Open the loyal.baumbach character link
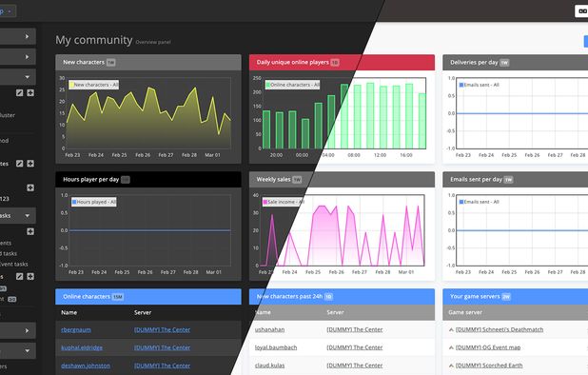 click(x=276, y=347)
